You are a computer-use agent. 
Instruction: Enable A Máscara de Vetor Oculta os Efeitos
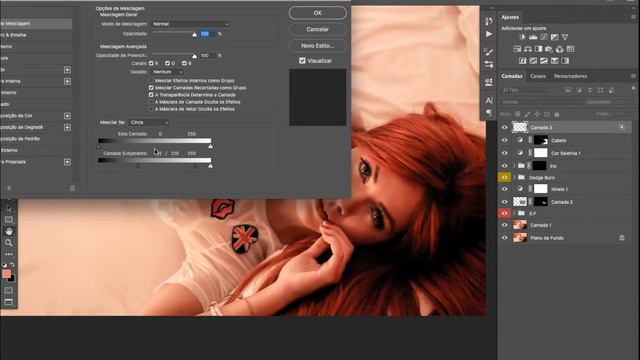(x=151, y=109)
